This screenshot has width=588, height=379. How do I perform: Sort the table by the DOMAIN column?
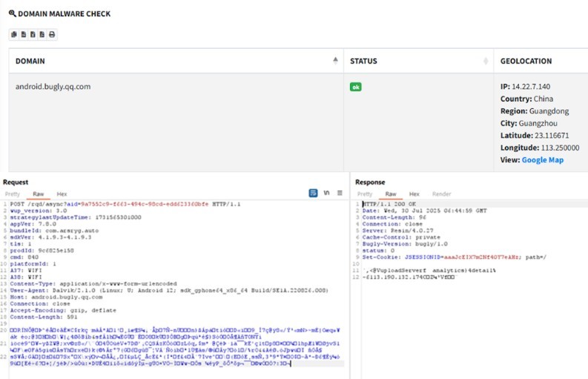[335, 61]
